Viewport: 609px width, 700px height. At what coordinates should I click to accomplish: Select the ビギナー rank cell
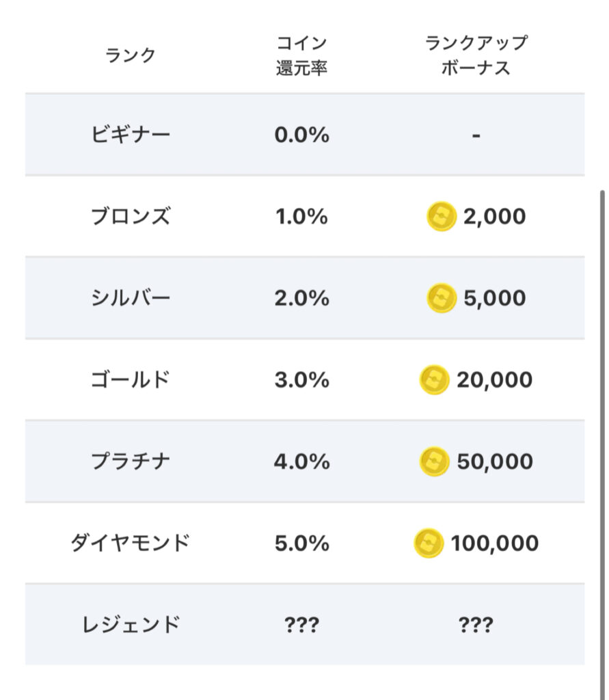131,135
